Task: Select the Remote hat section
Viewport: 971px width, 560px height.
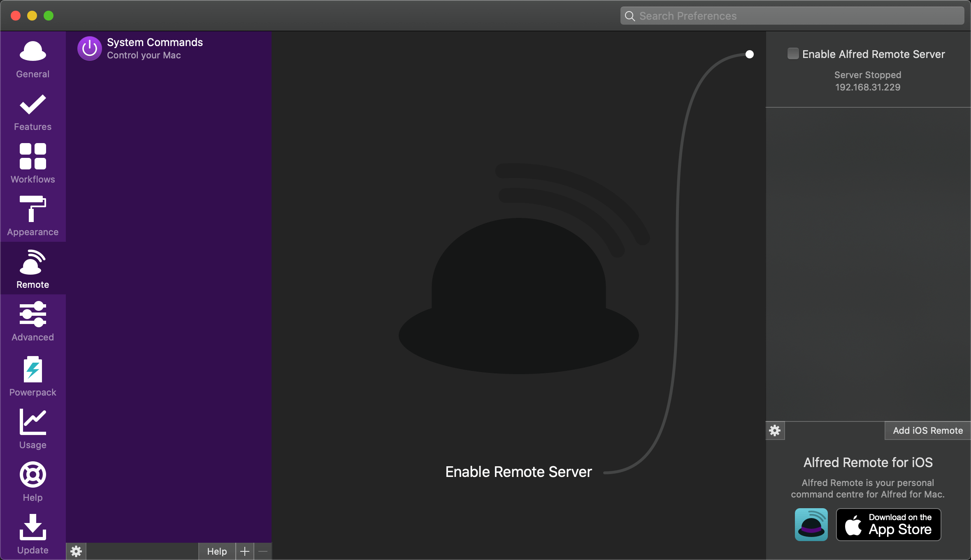Action: coord(33,269)
